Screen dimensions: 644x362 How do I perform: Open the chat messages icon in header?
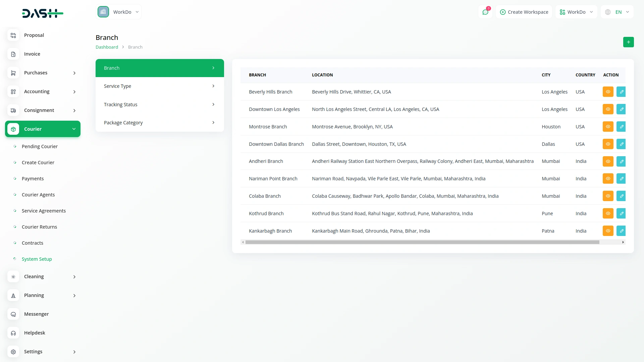click(485, 12)
